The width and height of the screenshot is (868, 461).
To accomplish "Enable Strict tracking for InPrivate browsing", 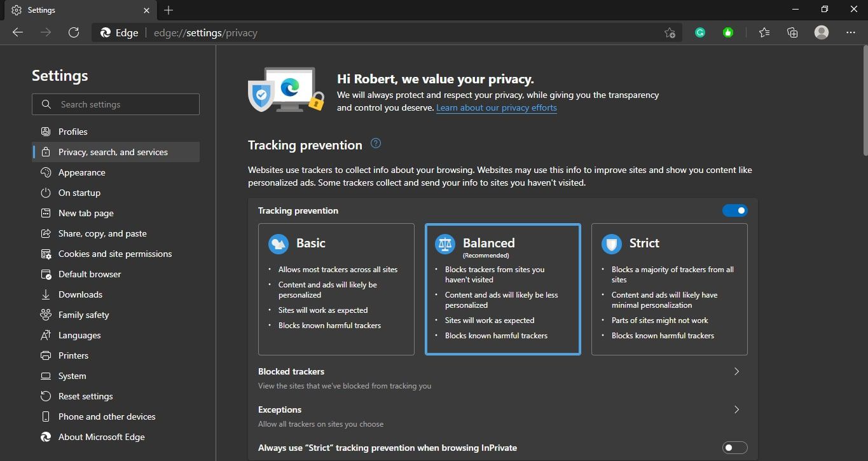I will [735, 448].
